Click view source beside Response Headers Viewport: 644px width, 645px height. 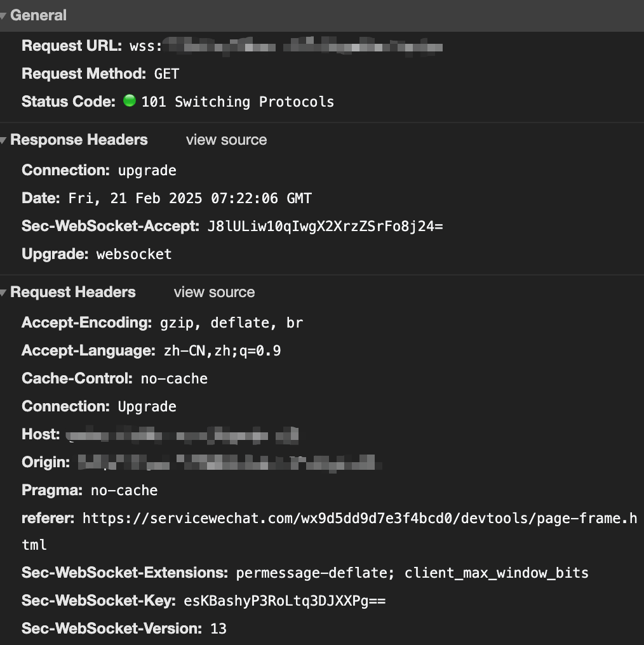point(226,140)
